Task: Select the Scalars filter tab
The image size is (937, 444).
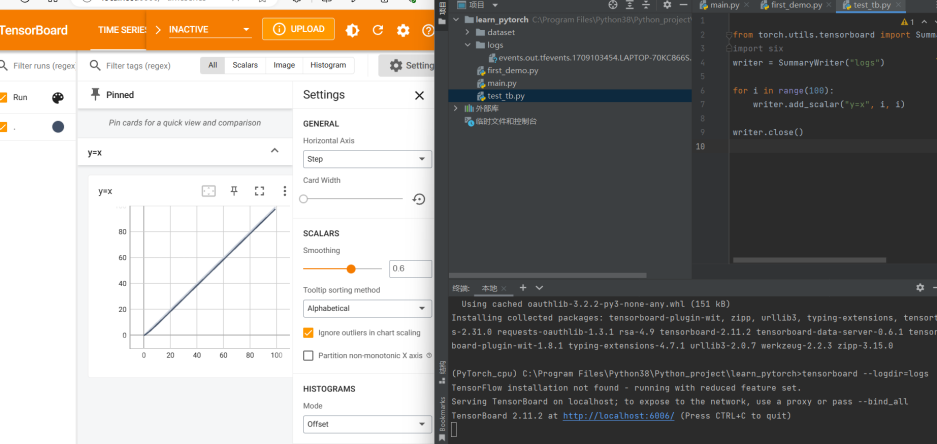Action: click(245, 65)
